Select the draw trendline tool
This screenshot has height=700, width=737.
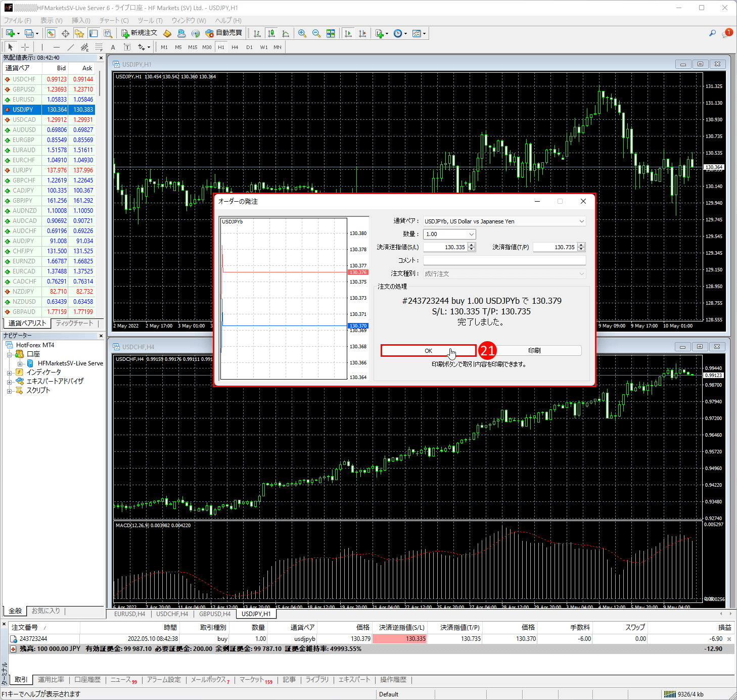(x=70, y=47)
